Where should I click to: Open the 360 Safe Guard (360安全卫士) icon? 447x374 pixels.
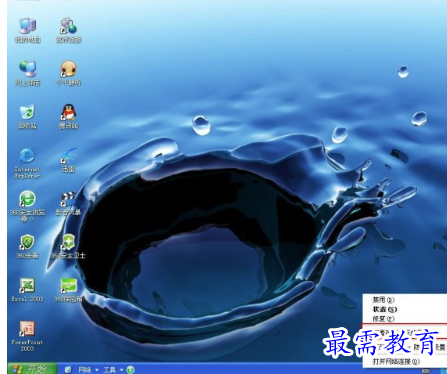click(x=68, y=246)
